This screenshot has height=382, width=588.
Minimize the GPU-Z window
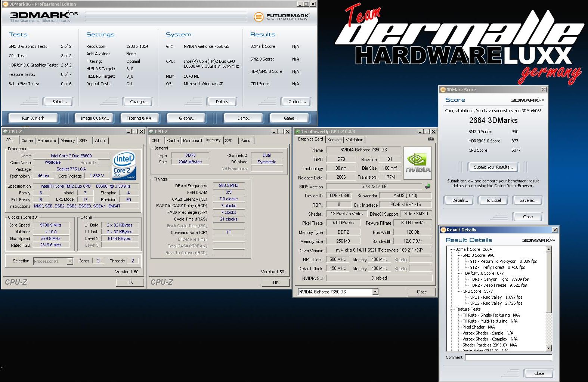[420, 132]
